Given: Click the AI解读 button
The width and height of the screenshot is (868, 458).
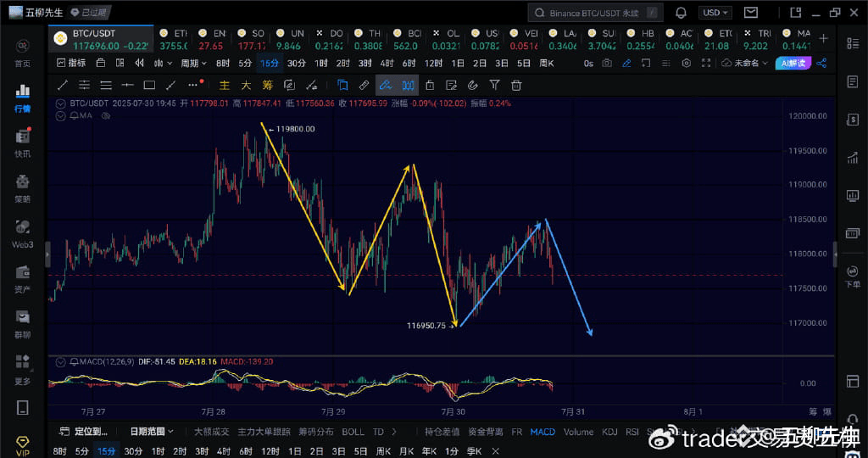Looking at the screenshot, I should pos(793,63).
